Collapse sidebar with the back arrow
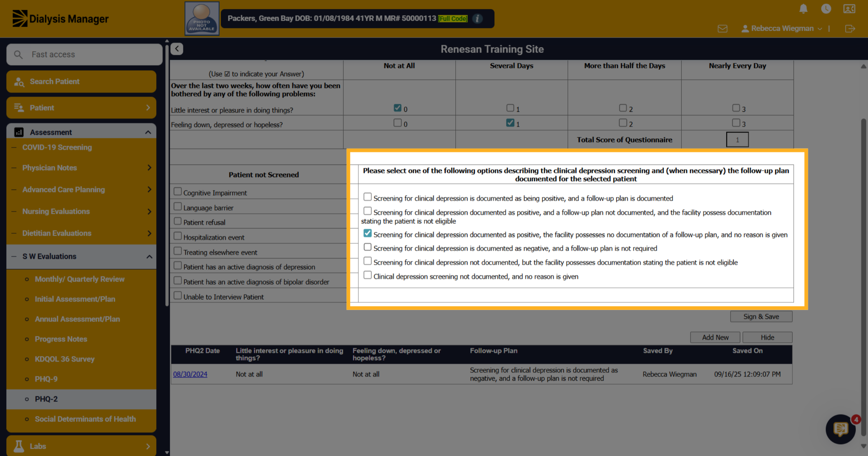The height and width of the screenshot is (456, 868). click(x=177, y=49)
